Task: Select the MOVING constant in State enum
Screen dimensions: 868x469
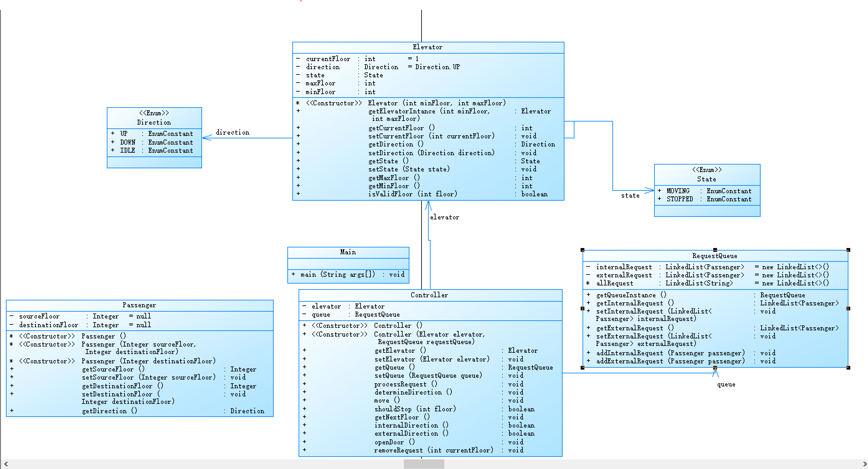Action: (x=678, y=191)
